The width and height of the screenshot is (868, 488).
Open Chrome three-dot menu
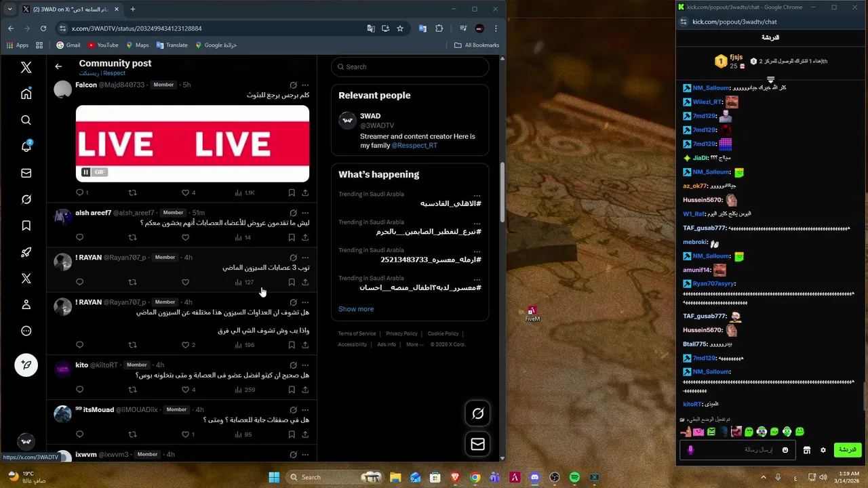496,28
